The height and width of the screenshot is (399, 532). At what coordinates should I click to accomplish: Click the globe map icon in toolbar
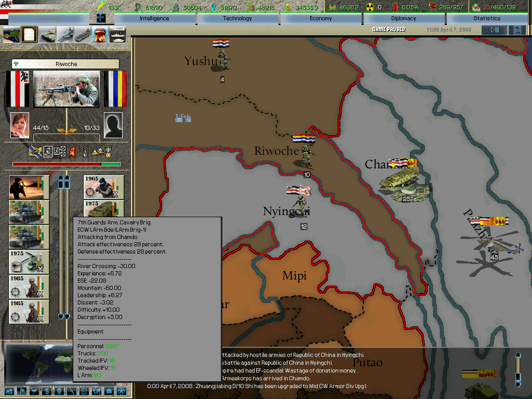coord(11,35)
